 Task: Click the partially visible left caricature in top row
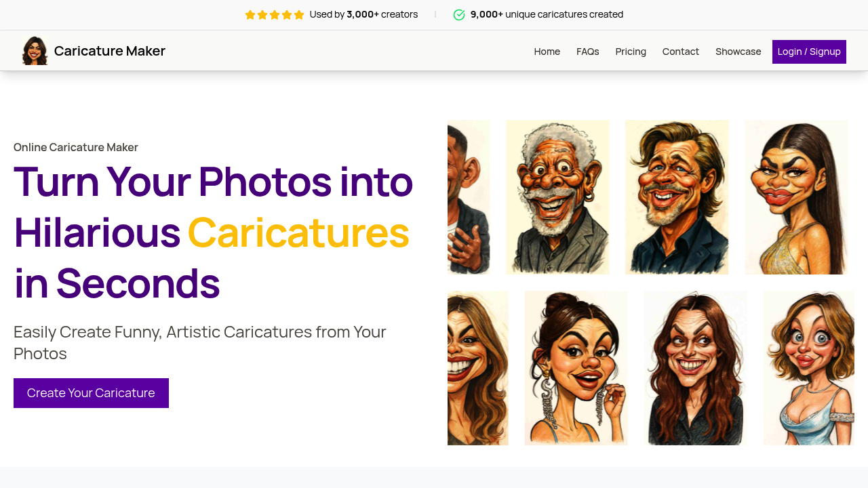pos(468,197)
